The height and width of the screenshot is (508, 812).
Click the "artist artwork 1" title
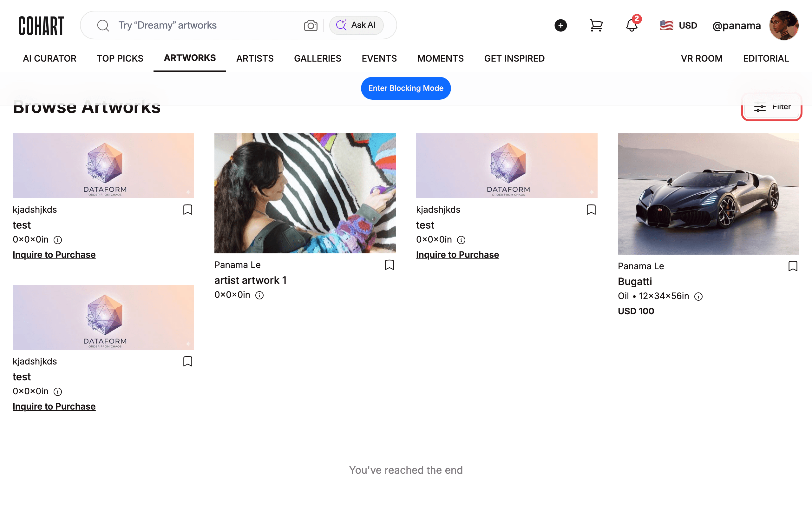tap(250, 280)
